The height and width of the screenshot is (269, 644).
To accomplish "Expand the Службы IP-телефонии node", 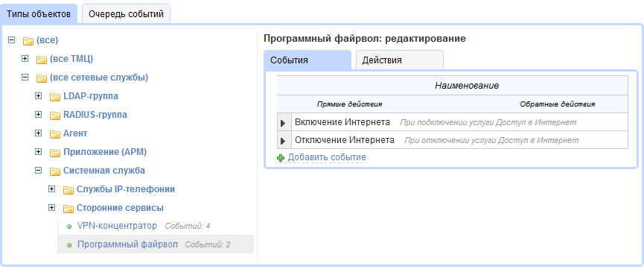I will coord(51,189).
